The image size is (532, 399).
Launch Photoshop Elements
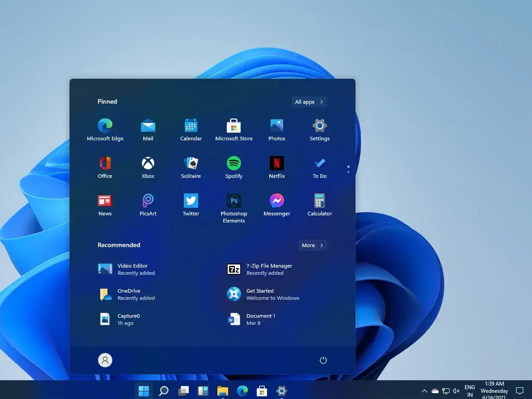(234, 201)
